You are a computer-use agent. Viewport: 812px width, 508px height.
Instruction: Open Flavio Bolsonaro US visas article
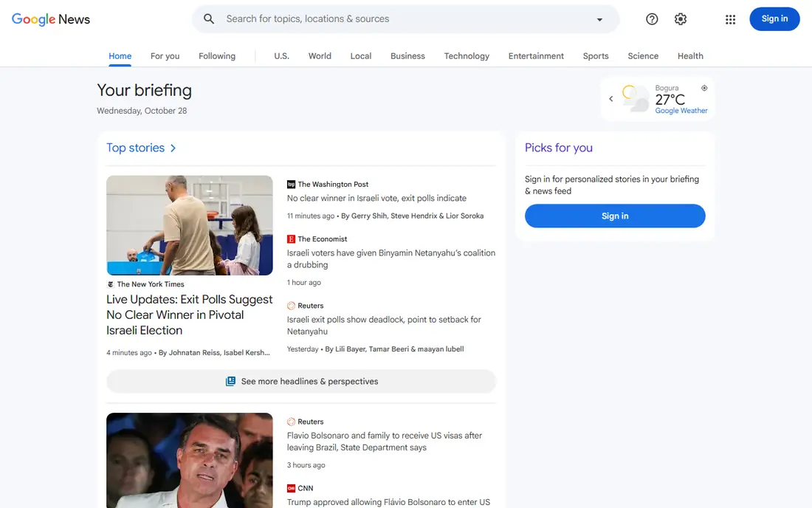click(385, 442)
